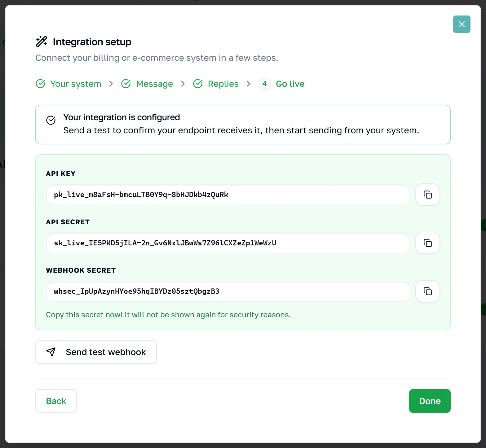Viewport: 486px width, 448px height.
Task: Click the paper plane icon on Send test webhook
Action: 51,352
